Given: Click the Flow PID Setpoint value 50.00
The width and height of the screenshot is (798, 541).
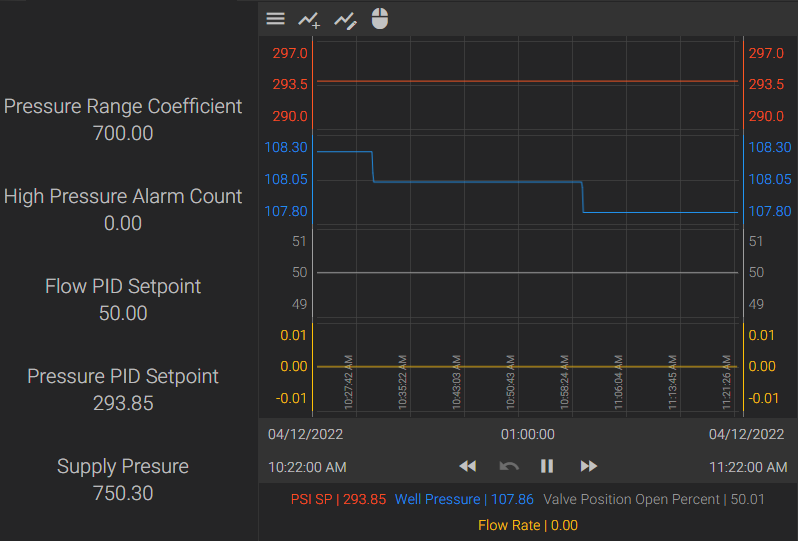Looking at the screenshot, I should coord(123,314).
